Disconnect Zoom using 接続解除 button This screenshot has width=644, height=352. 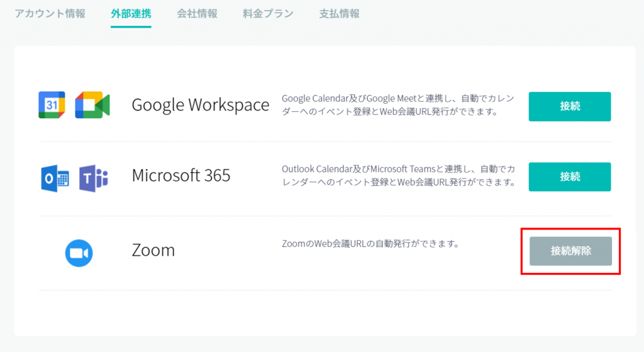coord(570,251)
